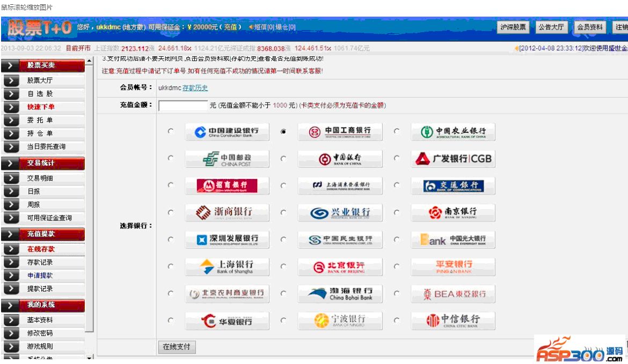628x364 pixels.
Task: Open 当日委托查询 in sidebar
Action: 46,147
